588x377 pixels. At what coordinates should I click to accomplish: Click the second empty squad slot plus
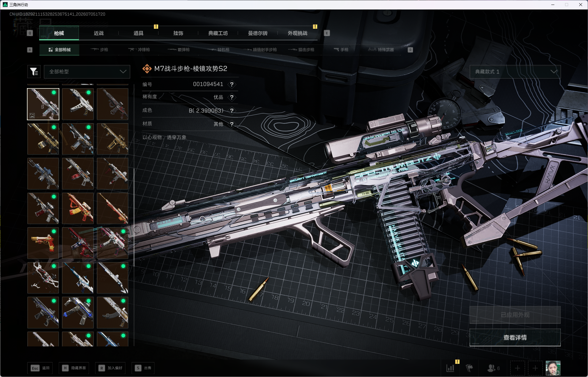535,368
